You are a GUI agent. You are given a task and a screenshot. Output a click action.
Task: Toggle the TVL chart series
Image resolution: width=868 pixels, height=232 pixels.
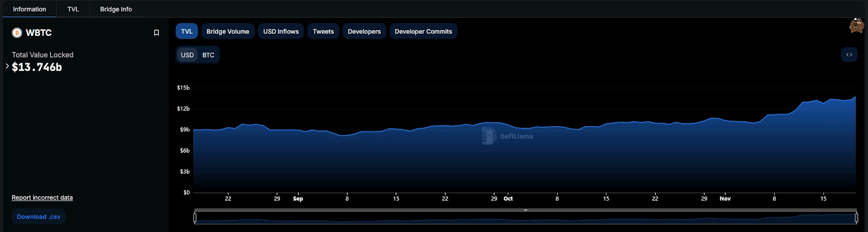click(x=187, y=32)
